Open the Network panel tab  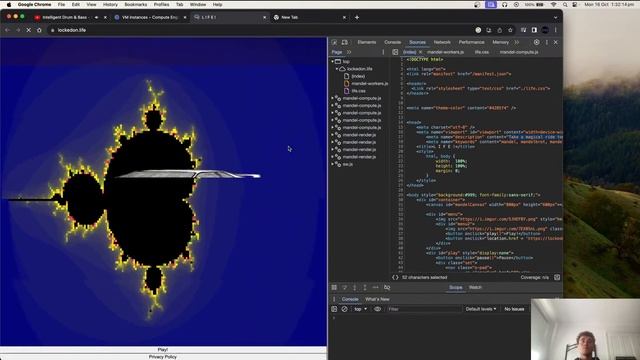(x=442, y=42)
